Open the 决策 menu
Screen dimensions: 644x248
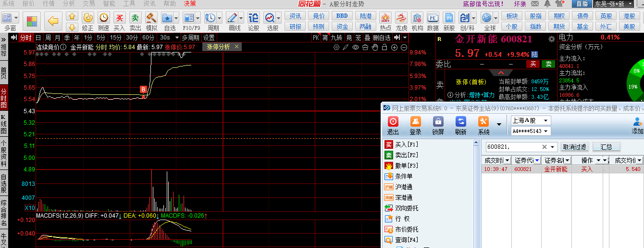coord(190,3)
